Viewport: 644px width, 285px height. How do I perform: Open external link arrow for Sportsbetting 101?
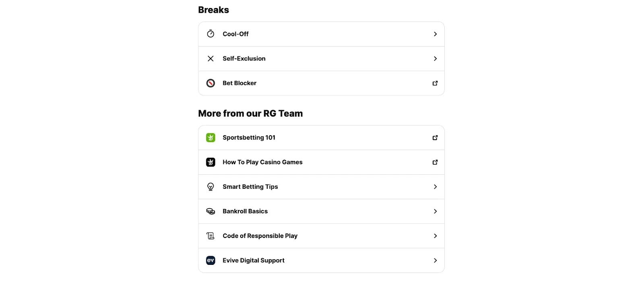pos(435,138)
